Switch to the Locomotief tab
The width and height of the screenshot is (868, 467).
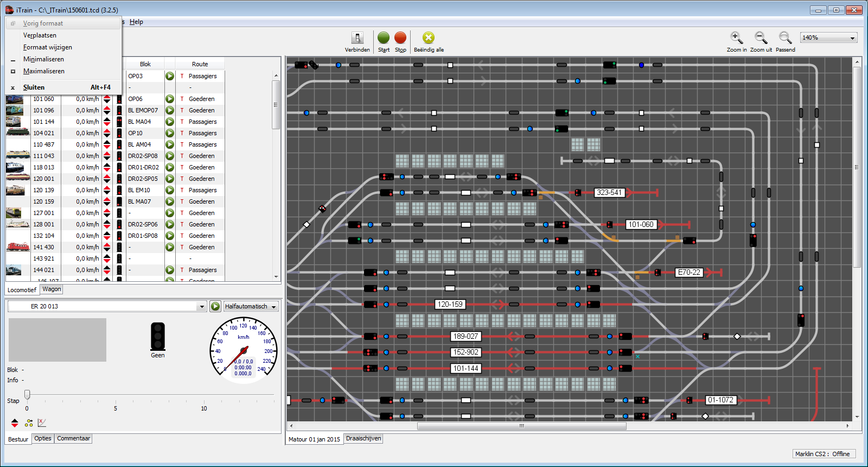[x=22, y=290]
